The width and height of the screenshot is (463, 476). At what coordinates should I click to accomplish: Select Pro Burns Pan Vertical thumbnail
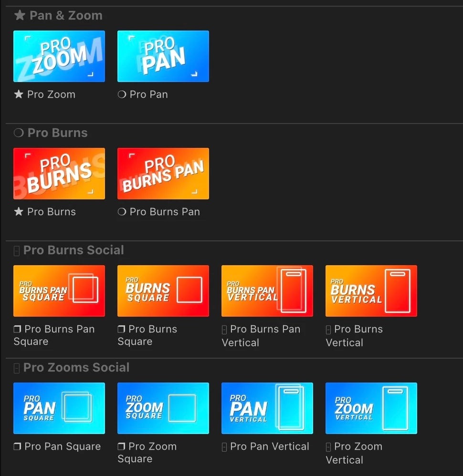click(267, 291)
